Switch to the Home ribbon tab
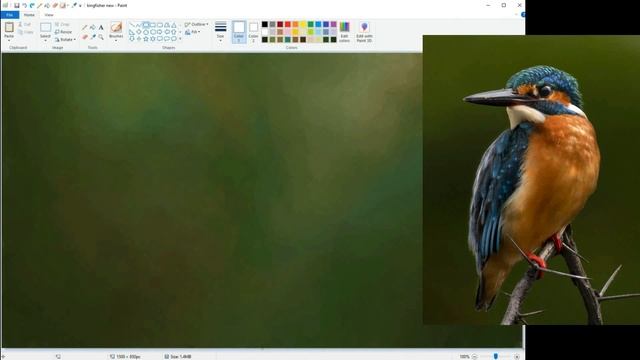This screenshot has height=360, width=640. click(29, 15)
